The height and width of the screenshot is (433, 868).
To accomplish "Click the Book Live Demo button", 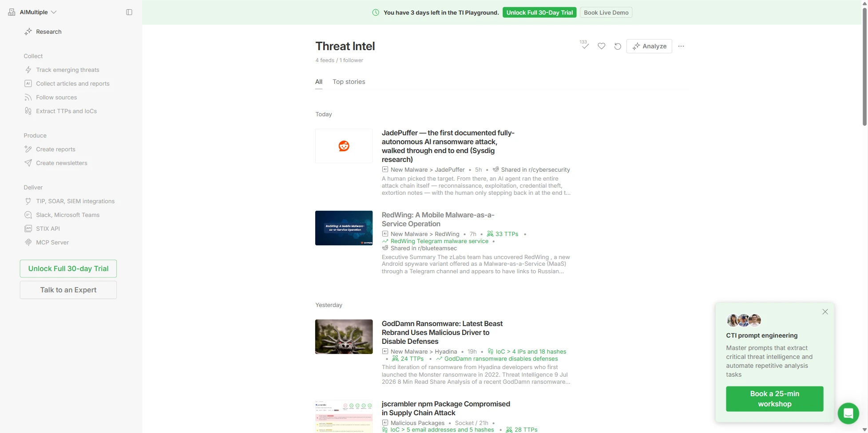I will (606, 12).
